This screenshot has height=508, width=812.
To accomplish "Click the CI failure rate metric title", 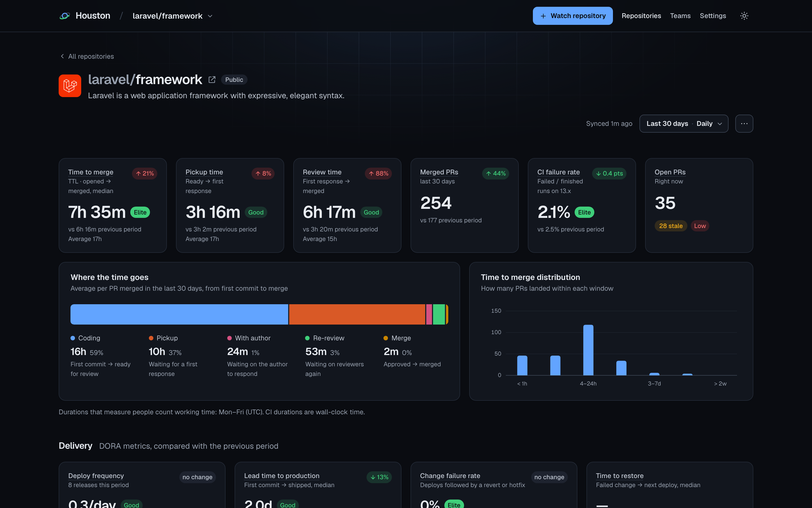I will [558, 172].
